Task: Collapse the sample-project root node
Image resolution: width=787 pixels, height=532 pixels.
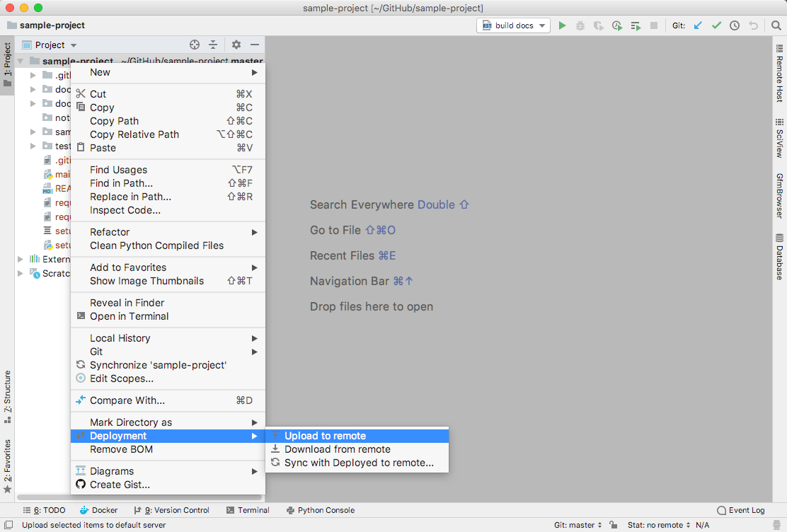Action: coord(21,62)
